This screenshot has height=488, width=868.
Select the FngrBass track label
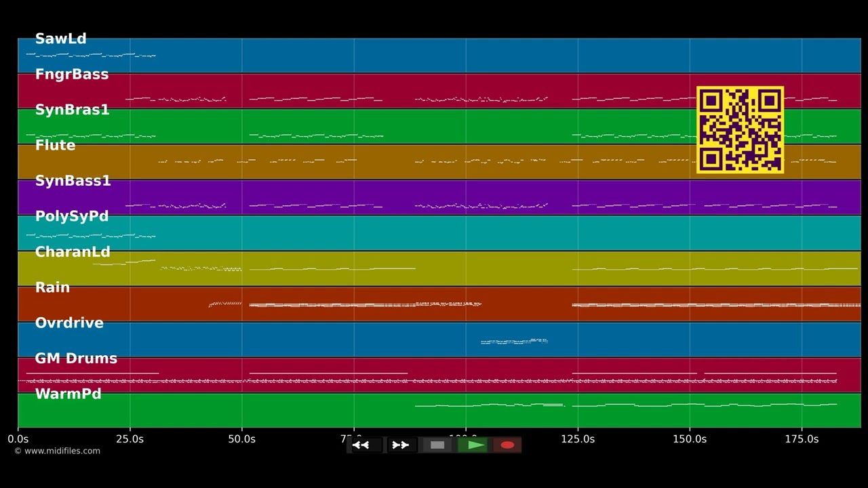click(x=71, y=75)
